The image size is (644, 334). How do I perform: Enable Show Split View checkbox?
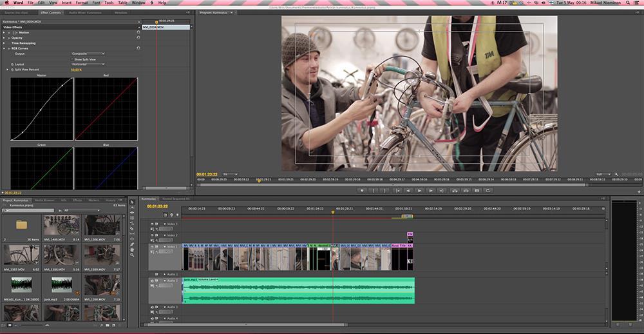click(x=73, y=59)
